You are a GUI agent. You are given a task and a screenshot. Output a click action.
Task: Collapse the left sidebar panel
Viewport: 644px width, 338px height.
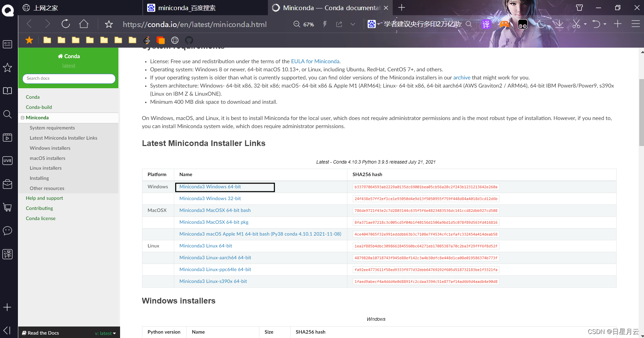pos(7,330)
